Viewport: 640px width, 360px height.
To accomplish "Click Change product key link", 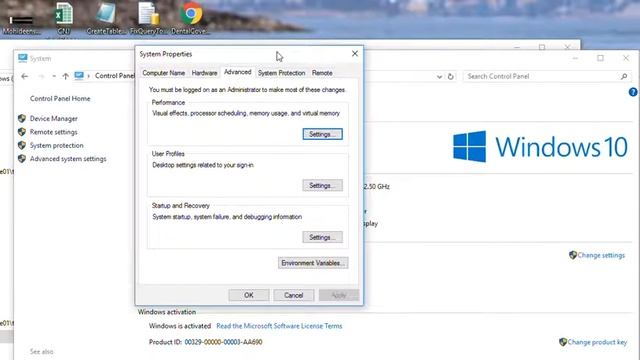I will (x=597, y=342).
